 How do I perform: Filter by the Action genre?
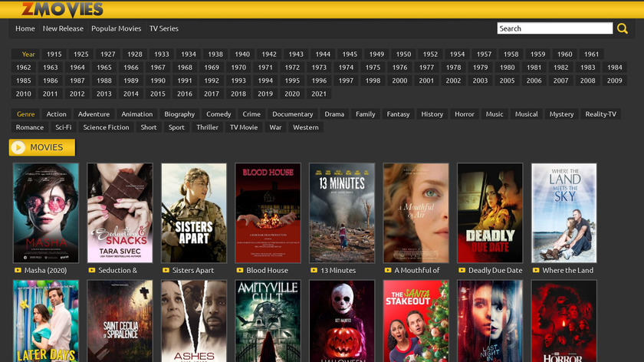56,114
